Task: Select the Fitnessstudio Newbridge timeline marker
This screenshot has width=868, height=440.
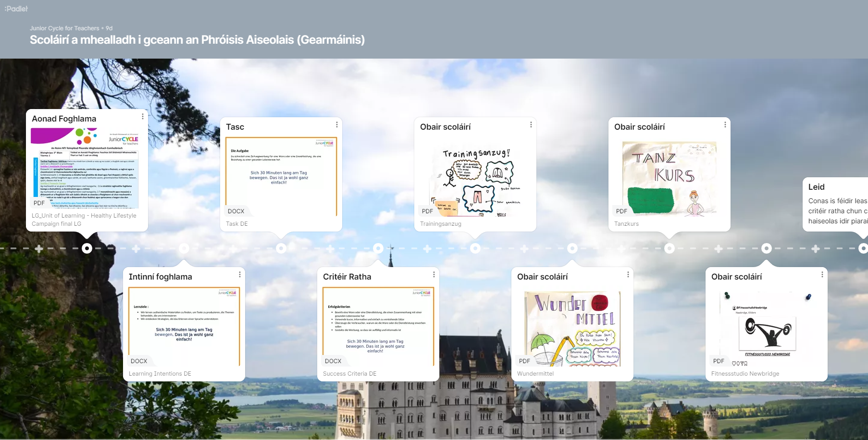Action: coord(767,248)
